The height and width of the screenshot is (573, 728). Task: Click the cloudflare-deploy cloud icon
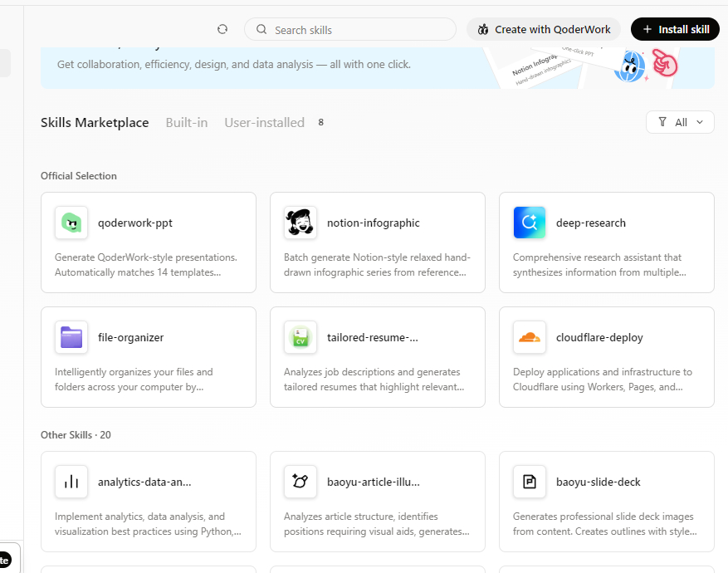coord(529,337)
